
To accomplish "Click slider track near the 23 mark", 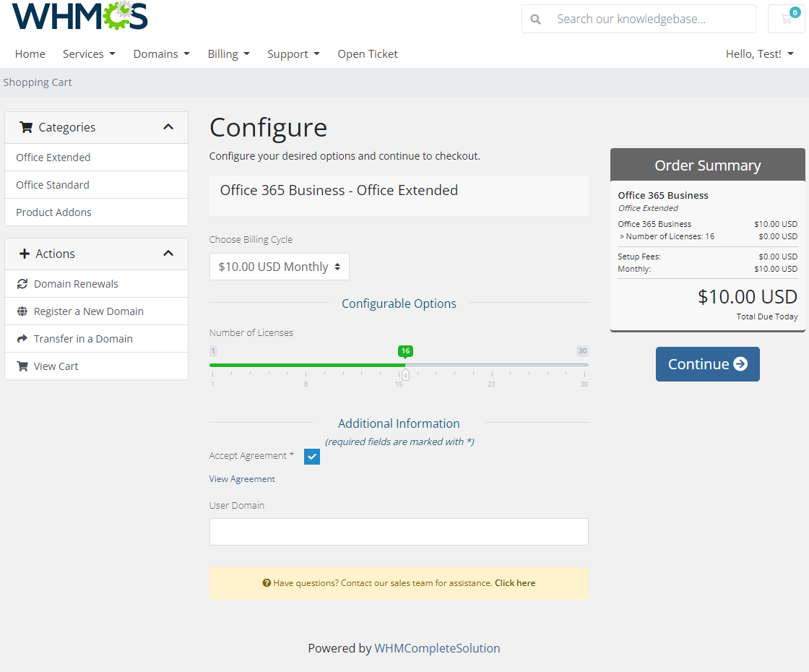I will 492,365.
